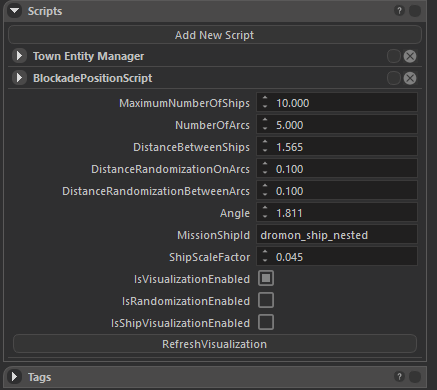Image resolution: width=437 pixels, height=390 pixels.
Task: Toggle round button beside Tags help
Action: pyautogui.click(x=415, y=377)
